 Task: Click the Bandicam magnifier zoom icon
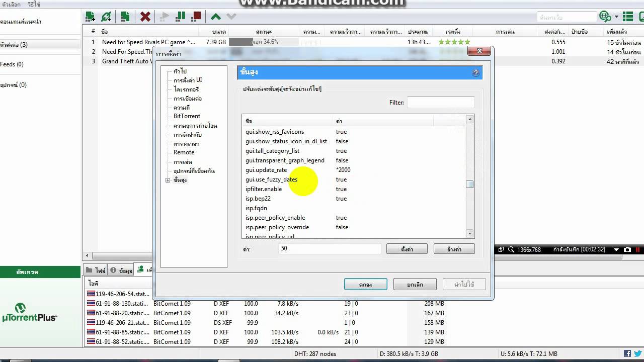pos(511,249)
